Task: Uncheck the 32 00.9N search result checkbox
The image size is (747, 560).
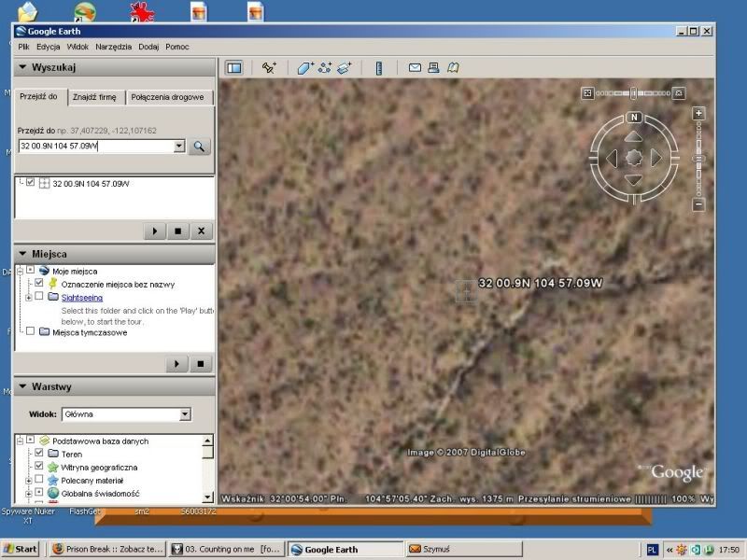Action: coord(31,182)
